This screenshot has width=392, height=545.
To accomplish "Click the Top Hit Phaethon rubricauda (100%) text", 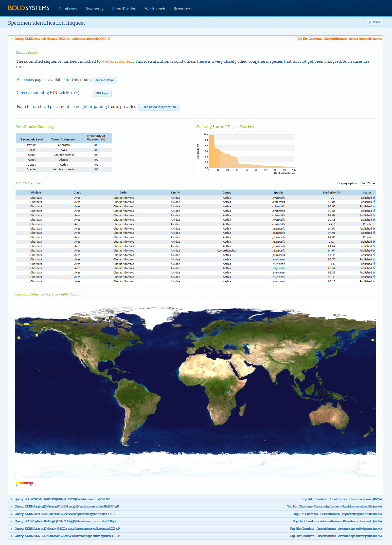I will (x=337, y=521).
